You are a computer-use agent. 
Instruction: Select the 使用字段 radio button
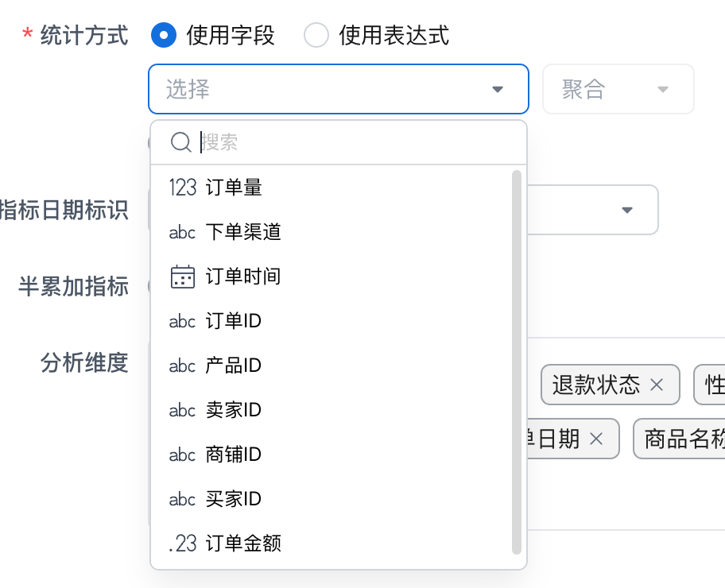pos(163,35)
